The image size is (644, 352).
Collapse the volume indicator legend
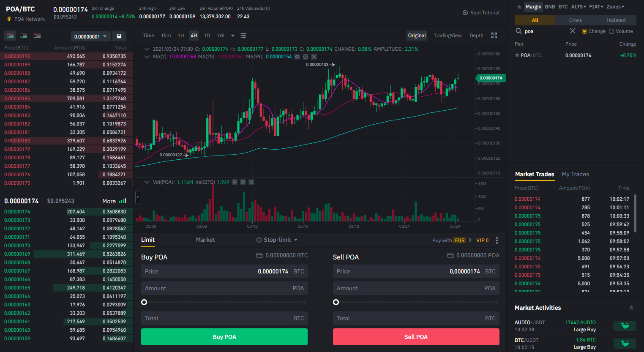[147, 182]
